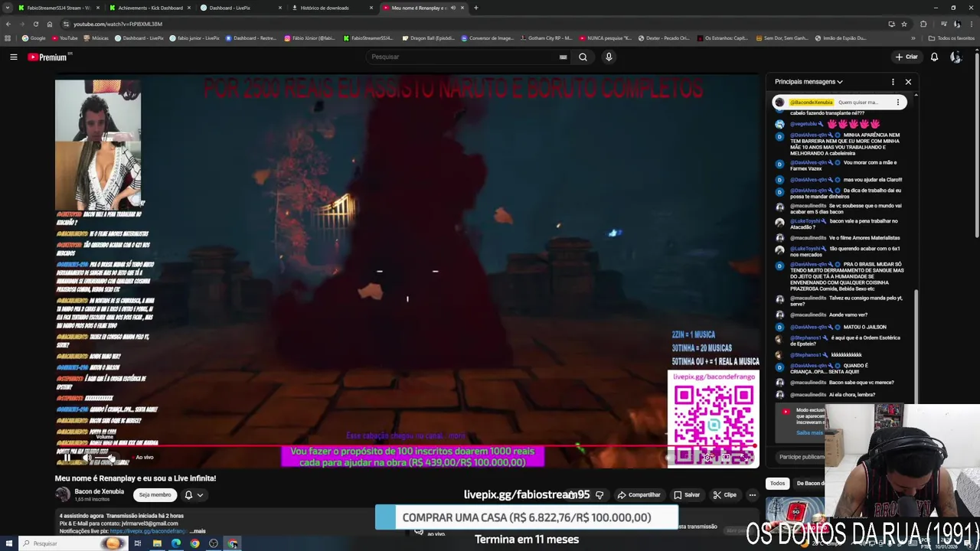Click the Compartilhar share button
The width and height of the screenshot is (980, 551).
(639, 494)
